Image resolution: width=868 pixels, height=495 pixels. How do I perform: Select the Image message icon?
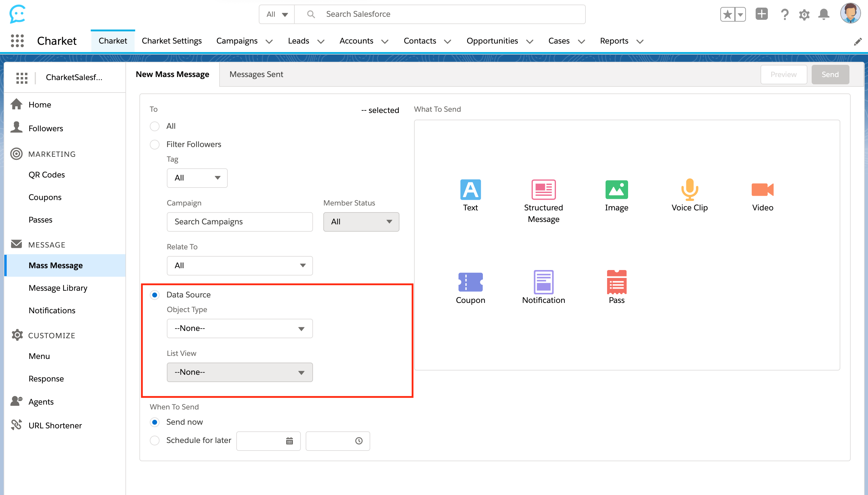[x=617, y=190]
